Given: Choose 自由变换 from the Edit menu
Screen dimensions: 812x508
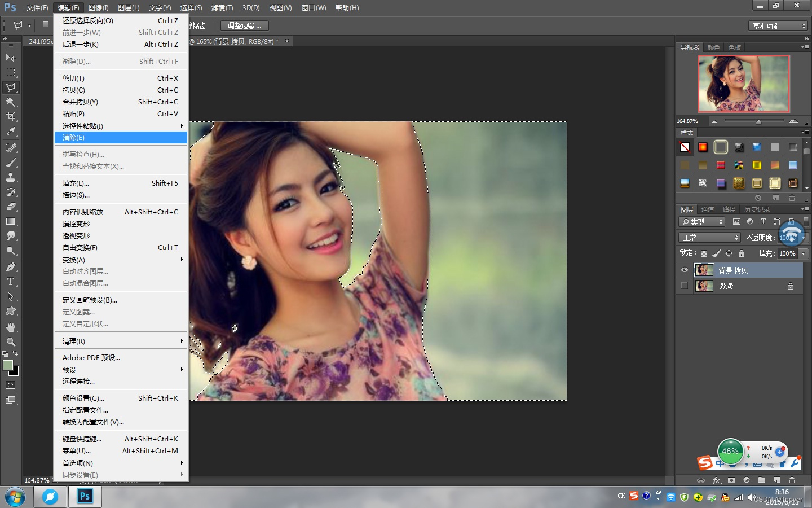Looking at the screenshot, I should [x=121, y=247].
